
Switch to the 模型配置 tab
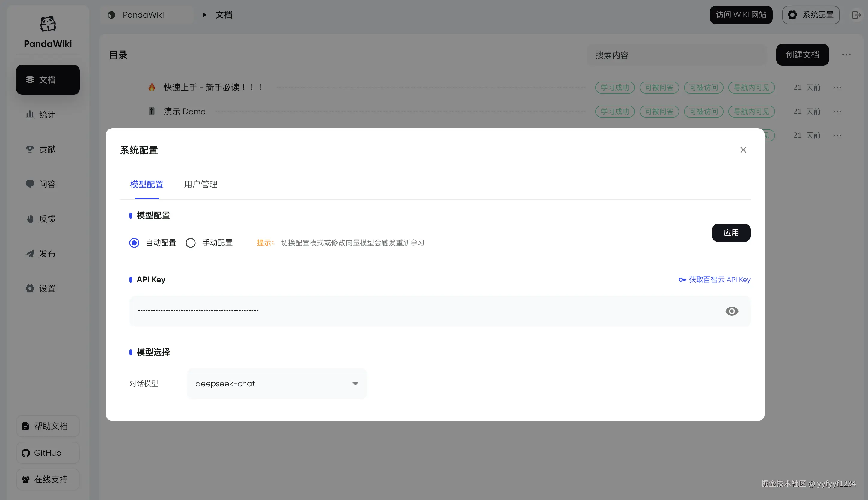[147, 184]
